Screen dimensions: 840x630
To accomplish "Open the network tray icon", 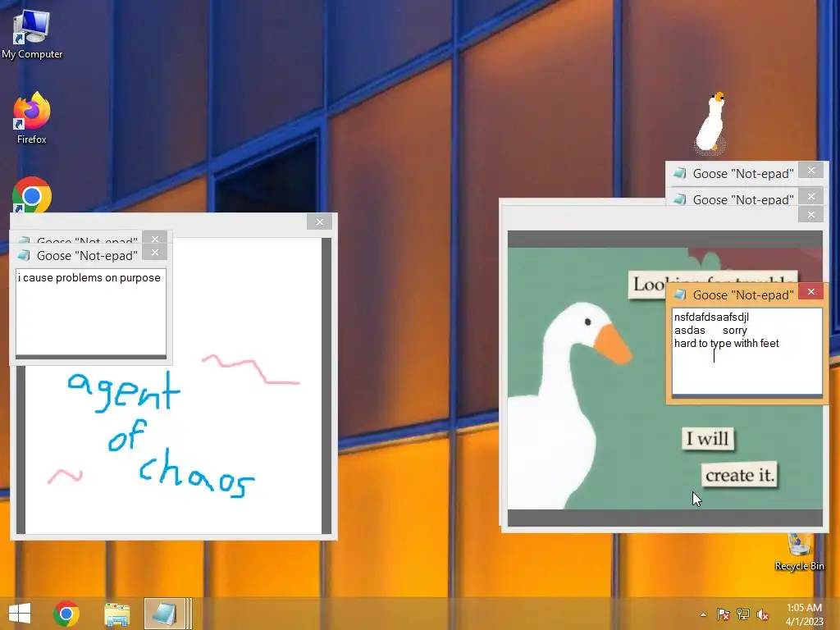I will (743, 614).
